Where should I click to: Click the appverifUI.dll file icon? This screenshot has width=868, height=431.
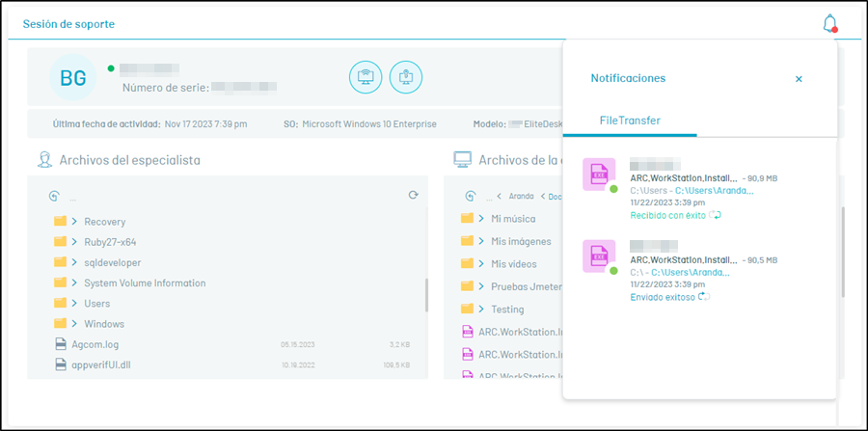coord(61,364)
